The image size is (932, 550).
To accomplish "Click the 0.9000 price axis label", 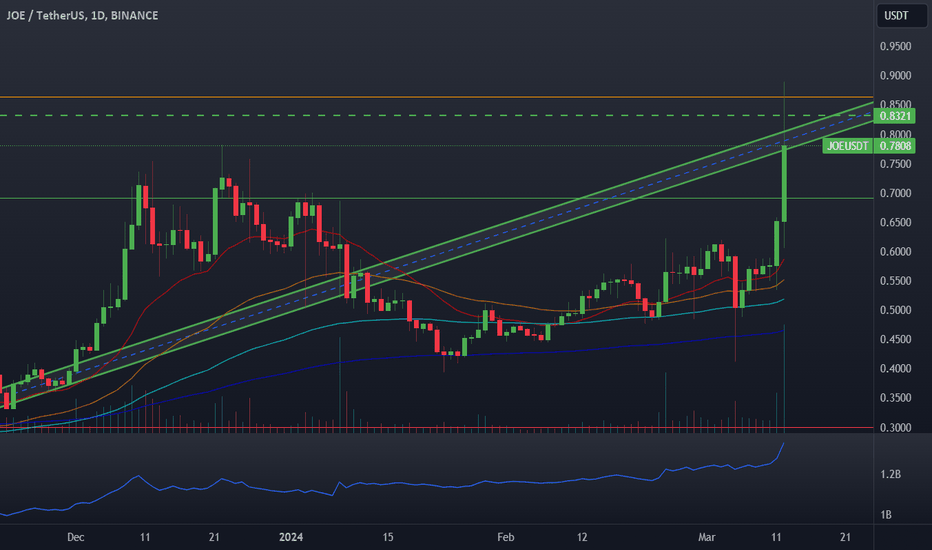I will pyautogui.click(x=895, y=76).
